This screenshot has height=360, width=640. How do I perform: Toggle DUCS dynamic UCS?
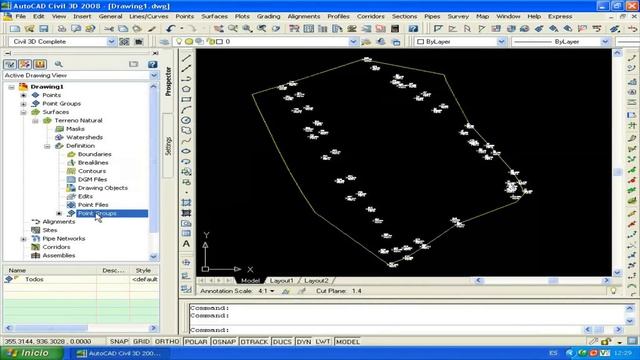click(282, 342)
